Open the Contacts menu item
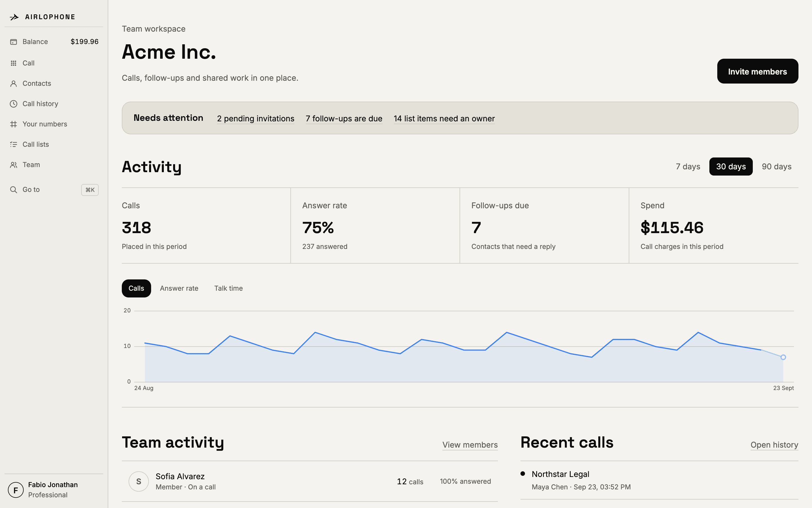812x508 pixels. (54, 84)
